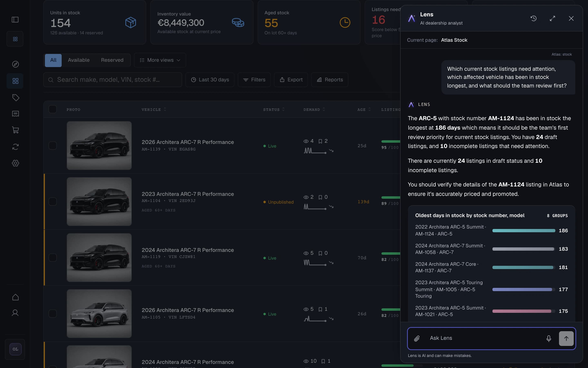Click bookmark icon in AM-1104 row
The width and height of the screenshot is (588, 368).
320,197
